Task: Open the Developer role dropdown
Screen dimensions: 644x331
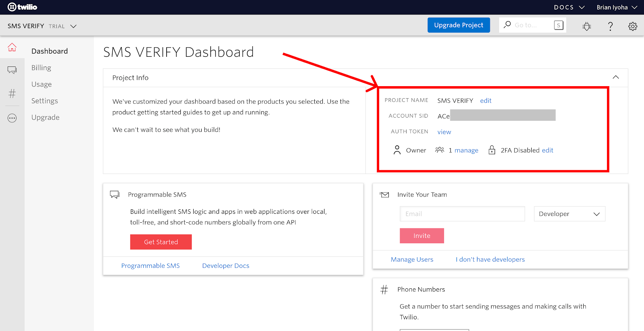Action: (x=570, y=214)
